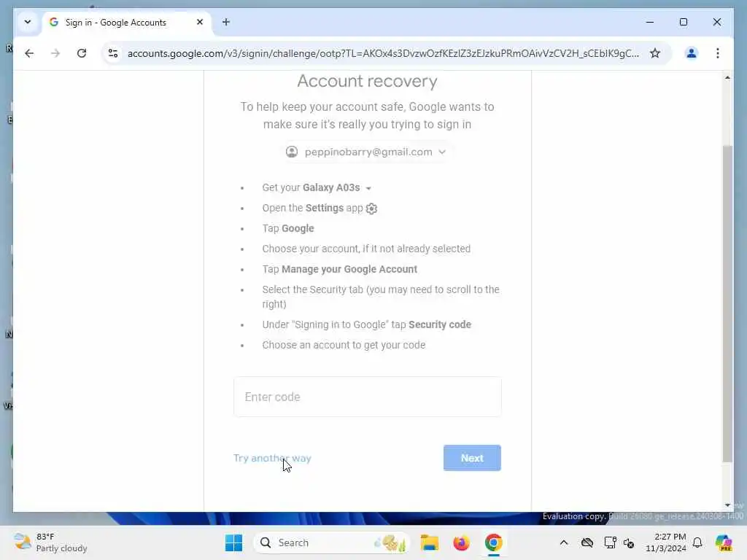Click the Enter code field
Screen dimensions: 747x560
click(368, 397)
